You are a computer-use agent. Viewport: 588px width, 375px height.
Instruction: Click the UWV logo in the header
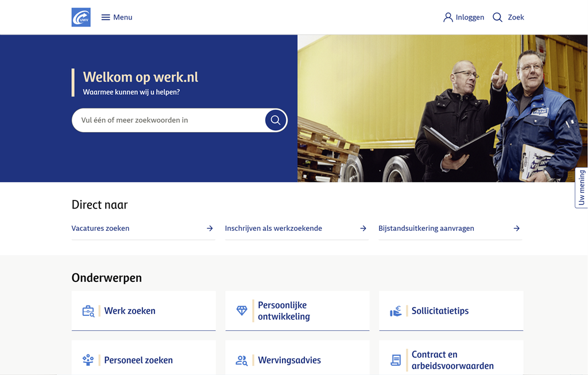pyautogui.click(x=81, y=17)
